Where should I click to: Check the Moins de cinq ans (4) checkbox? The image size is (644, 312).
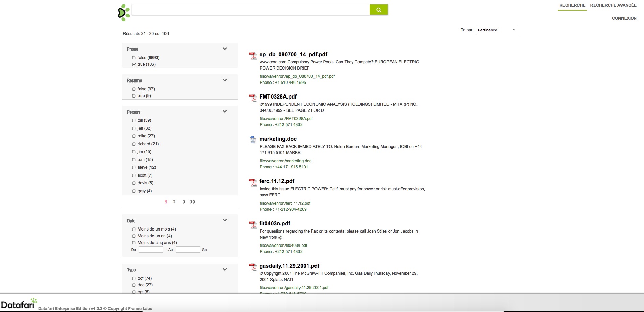(x=134, y=243)
